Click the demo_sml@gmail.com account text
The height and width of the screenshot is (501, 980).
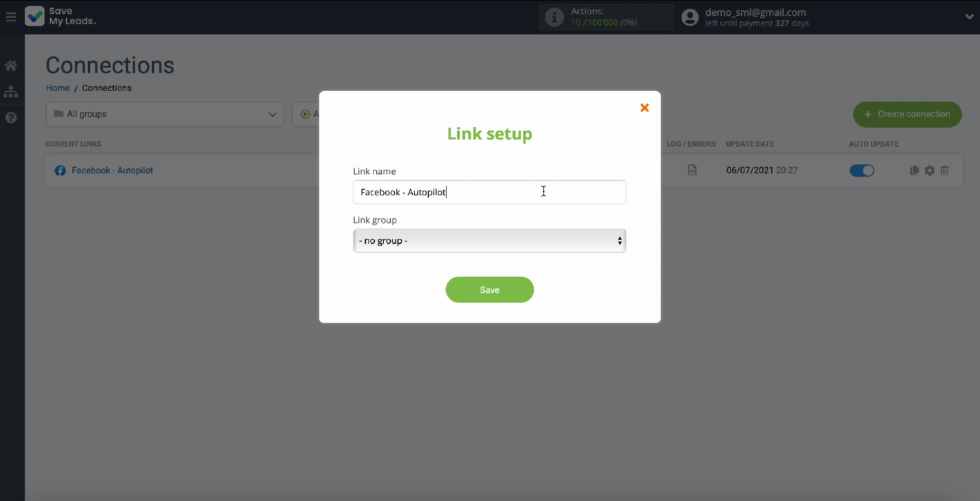(755, 12)
